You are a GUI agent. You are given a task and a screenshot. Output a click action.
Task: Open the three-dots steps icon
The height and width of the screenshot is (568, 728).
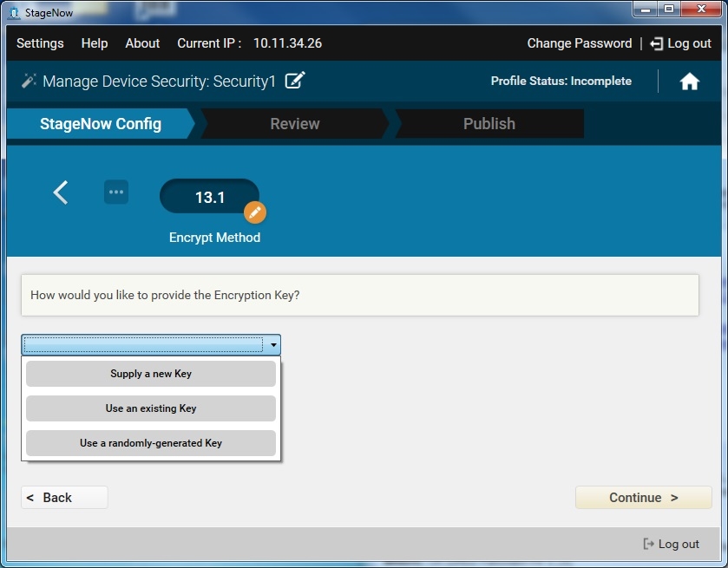(116, 193)
